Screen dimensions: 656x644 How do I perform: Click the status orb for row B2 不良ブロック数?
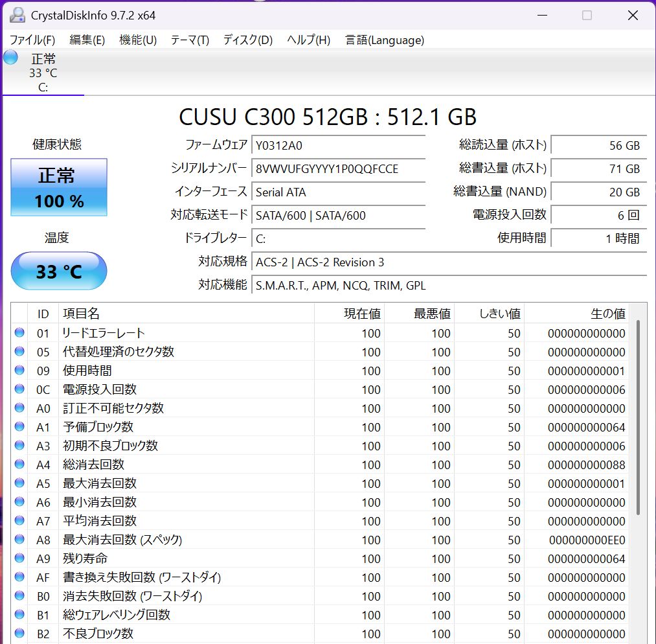19,633
